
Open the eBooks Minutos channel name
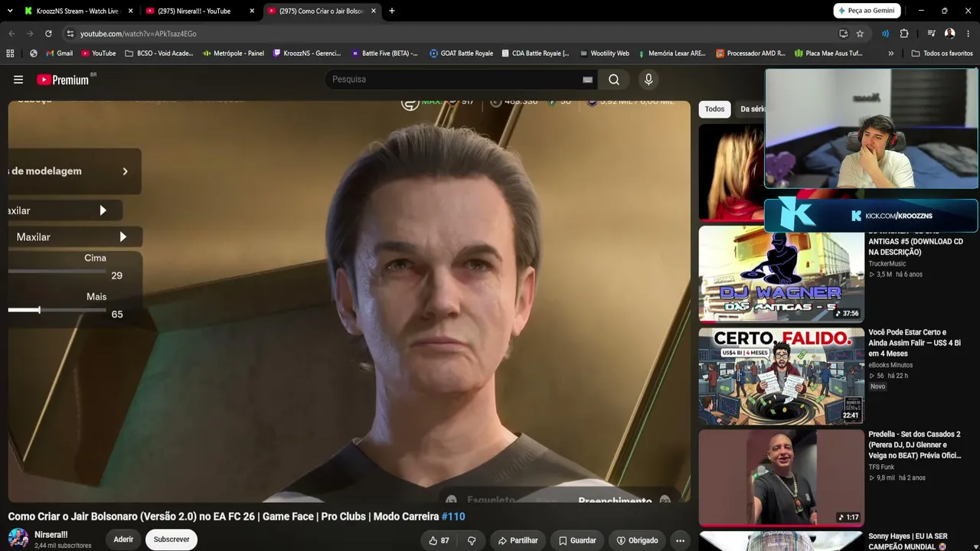tap(890, 365)
